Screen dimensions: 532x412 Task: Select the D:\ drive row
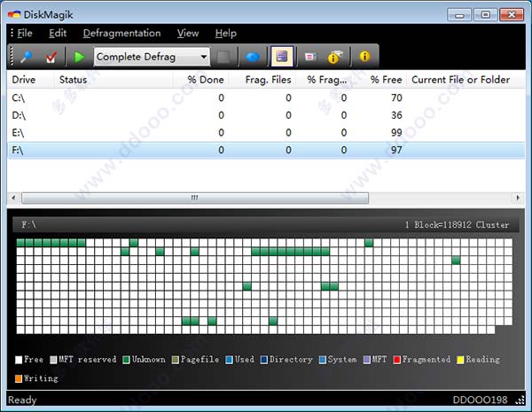point(266,115)
